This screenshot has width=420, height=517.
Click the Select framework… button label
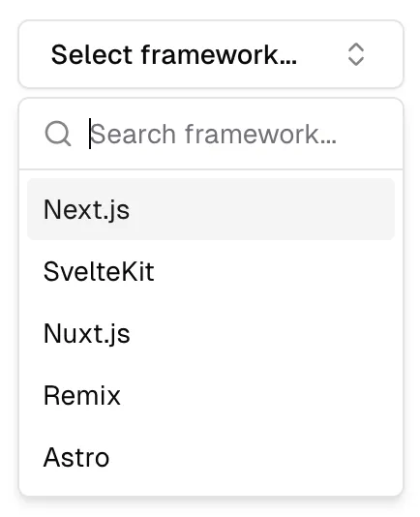(174, 55)
